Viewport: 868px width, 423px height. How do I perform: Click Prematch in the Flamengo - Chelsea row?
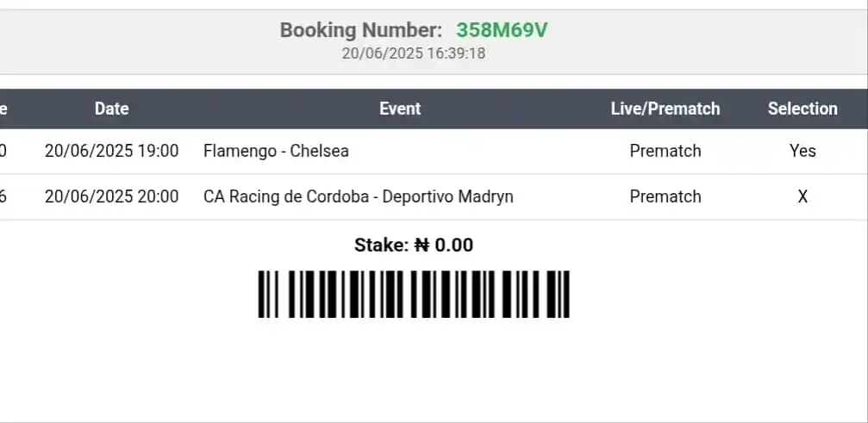(x=665, y=151)
